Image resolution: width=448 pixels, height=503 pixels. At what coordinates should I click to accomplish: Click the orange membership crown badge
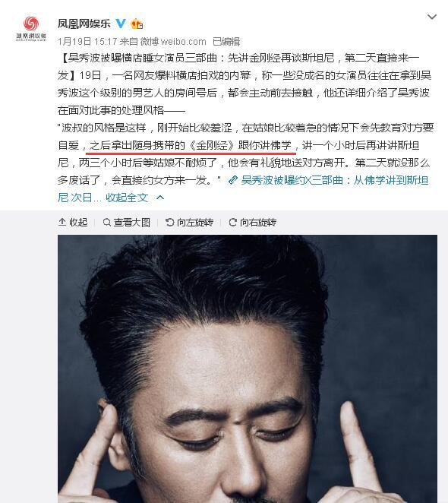137,24
